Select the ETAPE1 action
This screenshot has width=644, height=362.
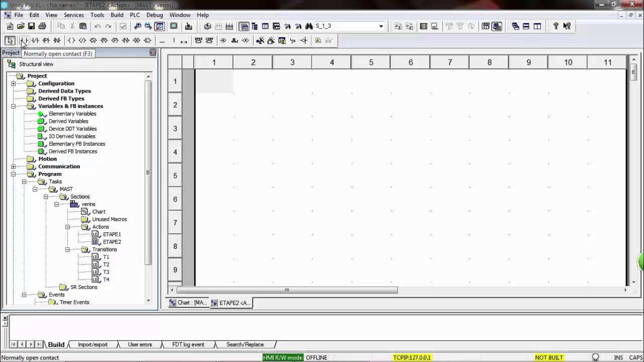(112, 234)
